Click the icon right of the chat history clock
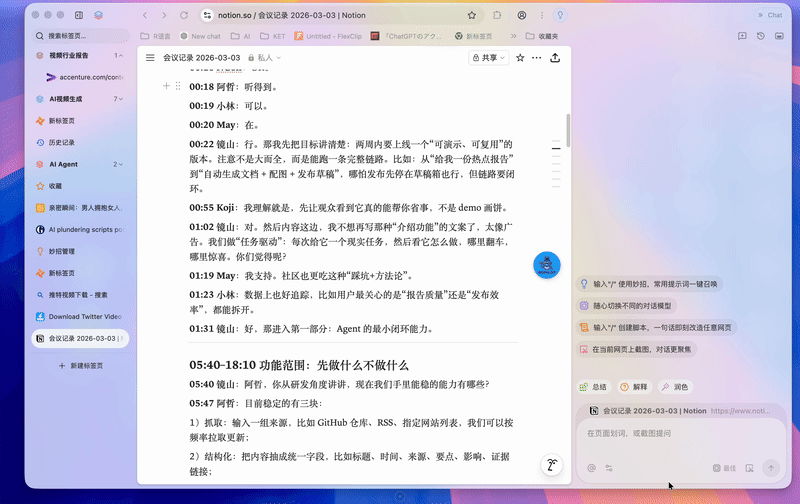Image resolution: width=800 pixels, height=504 pixels. [779, 36]
